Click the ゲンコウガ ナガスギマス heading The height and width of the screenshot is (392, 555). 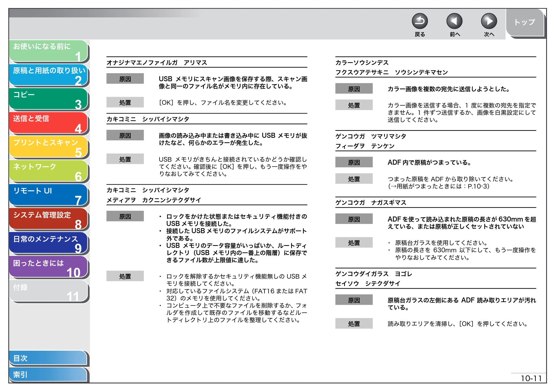click(x=371, y=203)
